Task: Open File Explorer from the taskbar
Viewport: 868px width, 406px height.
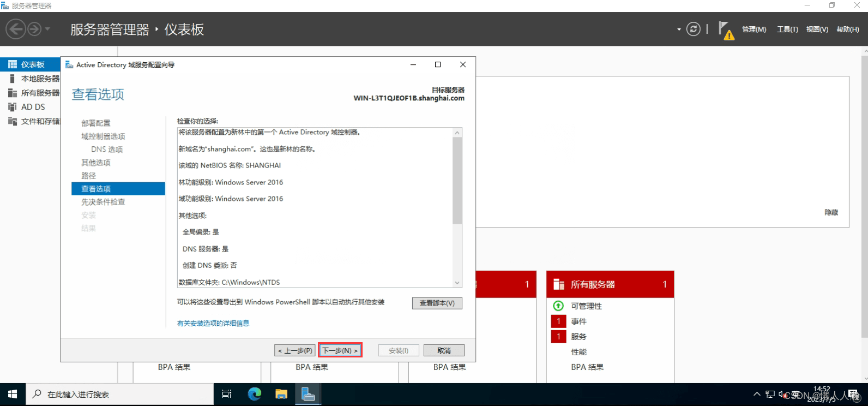Action: (281, 394)
